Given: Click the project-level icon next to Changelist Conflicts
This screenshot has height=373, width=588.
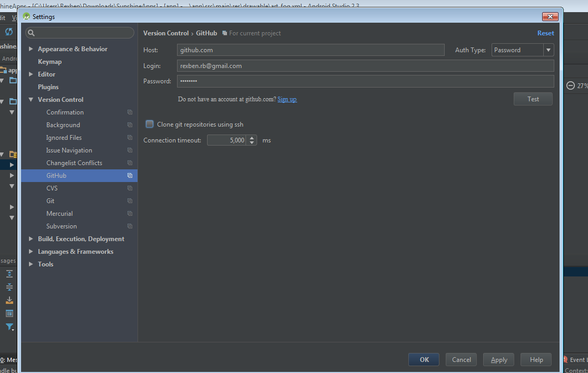Looking at the screenshot, I should pos(130,163).
